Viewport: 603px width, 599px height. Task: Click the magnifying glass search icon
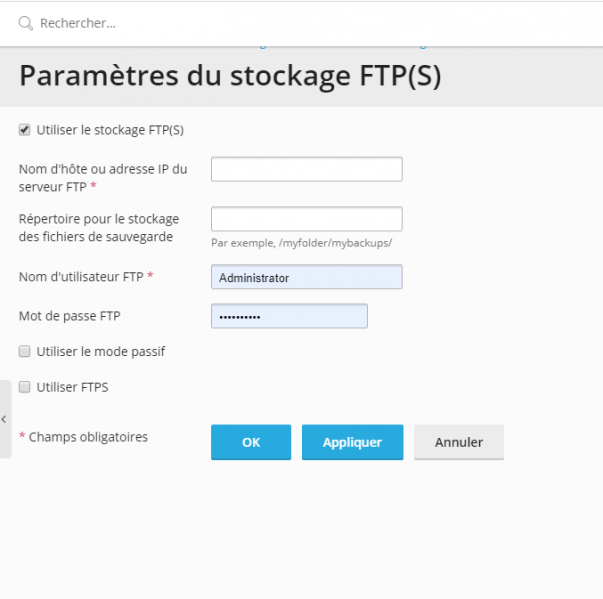point(25,23)
